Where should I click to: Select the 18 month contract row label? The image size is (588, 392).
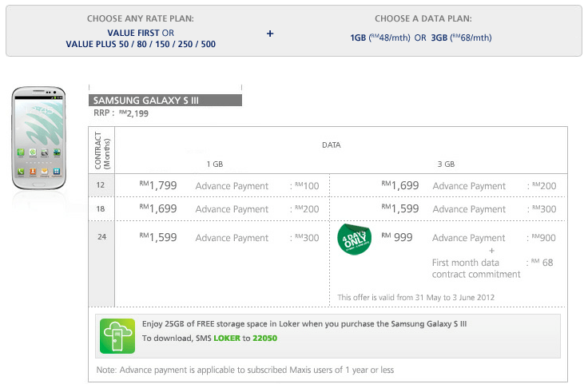(101, 208)
